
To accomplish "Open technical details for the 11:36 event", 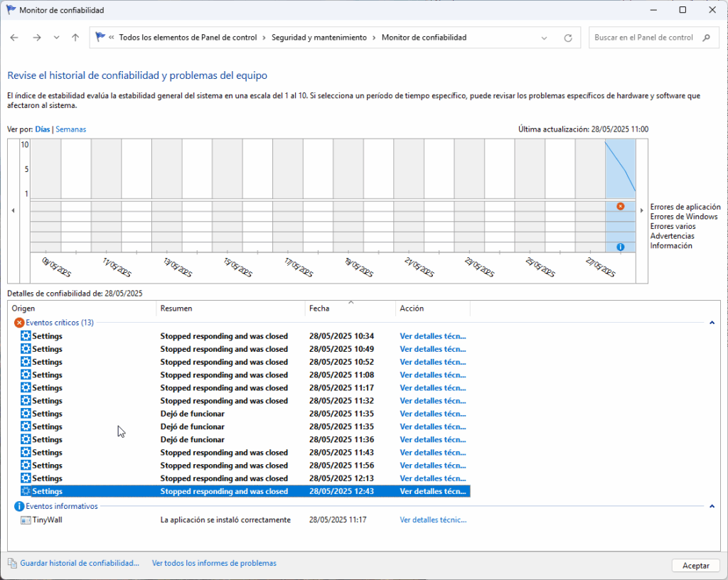I will pyautogui.click(x=433, y=439).
